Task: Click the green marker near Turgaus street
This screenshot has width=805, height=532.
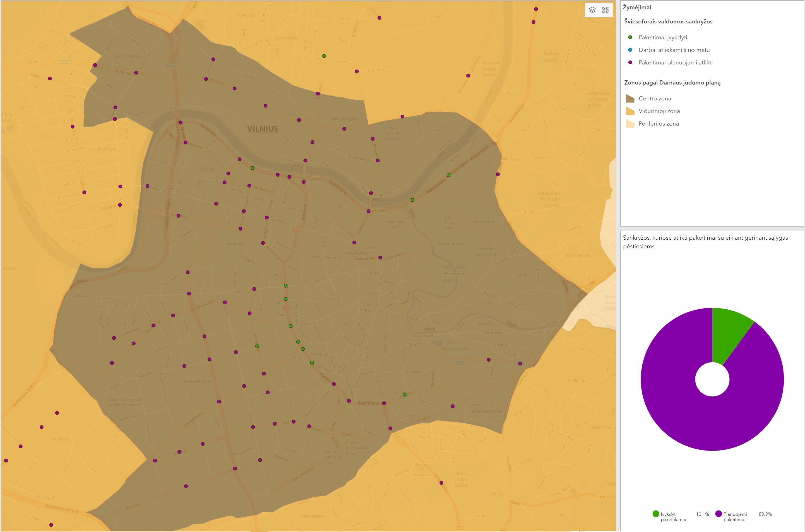Action: point(324,56)
